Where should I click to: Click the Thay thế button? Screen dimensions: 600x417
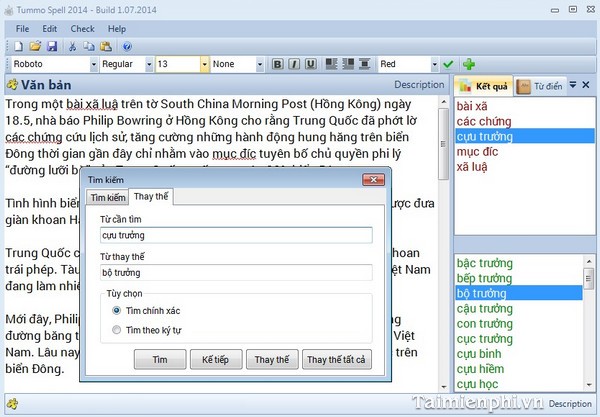272,359
